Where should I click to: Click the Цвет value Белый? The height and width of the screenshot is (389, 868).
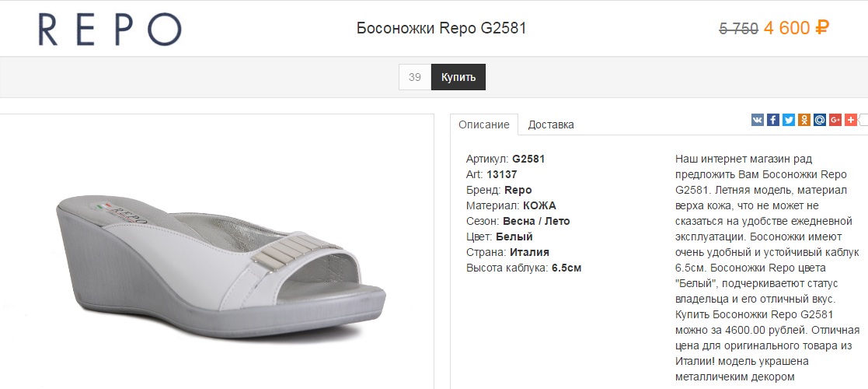pos(514,237)
